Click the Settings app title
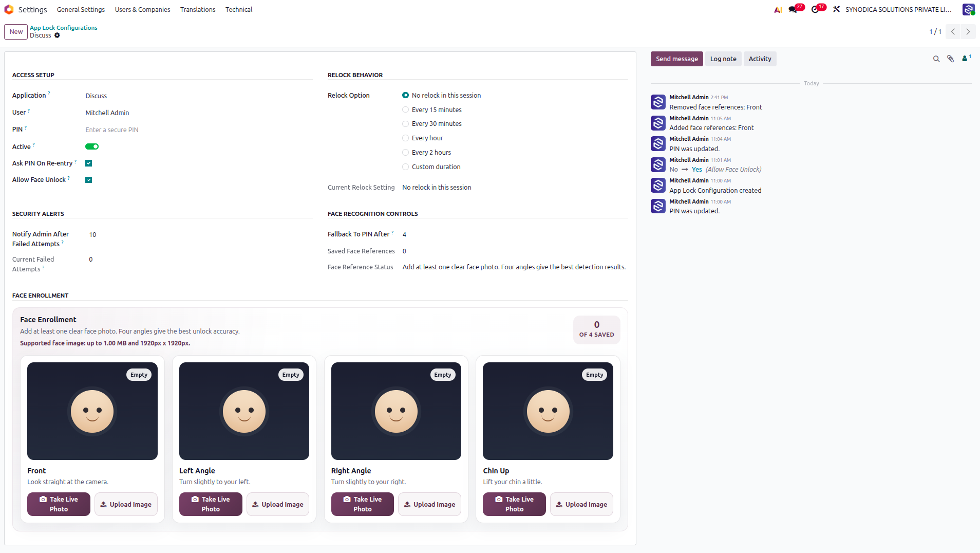The height and width of the screenshot is (553, 980). pos(32,9)
